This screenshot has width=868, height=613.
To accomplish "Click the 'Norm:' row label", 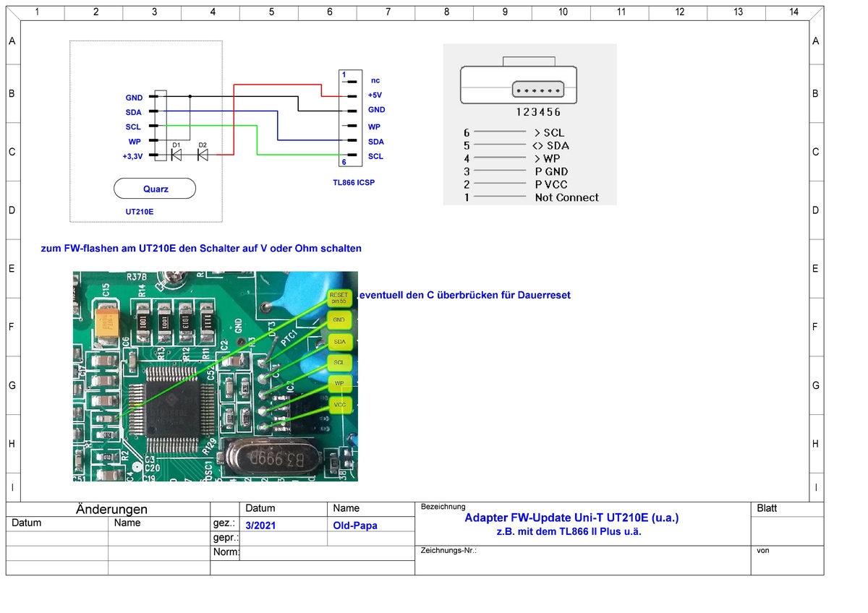I will click(226, 552).
